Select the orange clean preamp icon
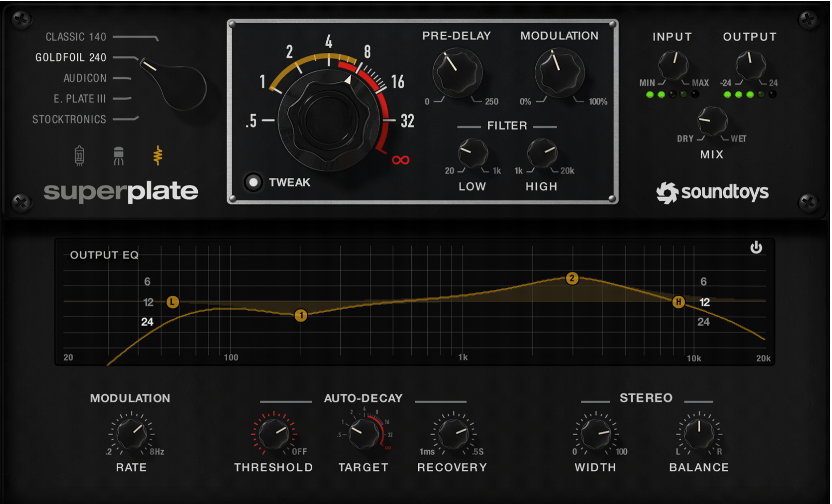The height and width of the screenshot is (504, 832). 158,156
